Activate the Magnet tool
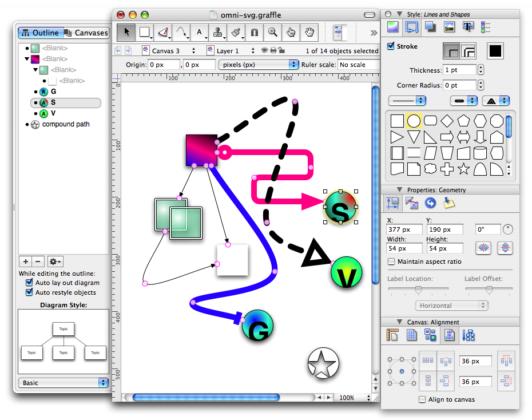The height and width of the screenshot is (420, 532). pyautogui.click(x=255, y=32)
